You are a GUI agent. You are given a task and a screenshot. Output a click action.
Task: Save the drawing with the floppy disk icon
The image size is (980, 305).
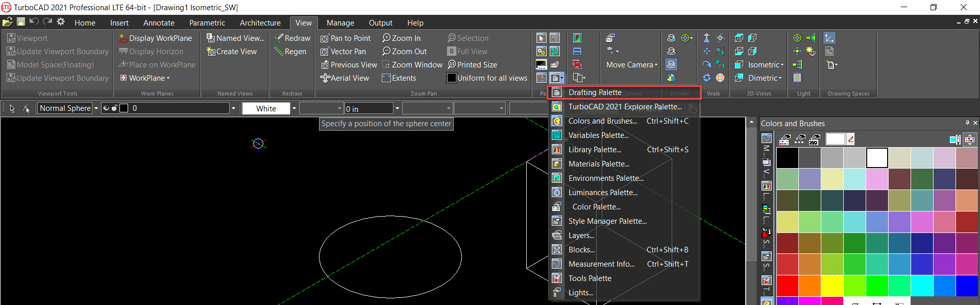tap(21, 21)
